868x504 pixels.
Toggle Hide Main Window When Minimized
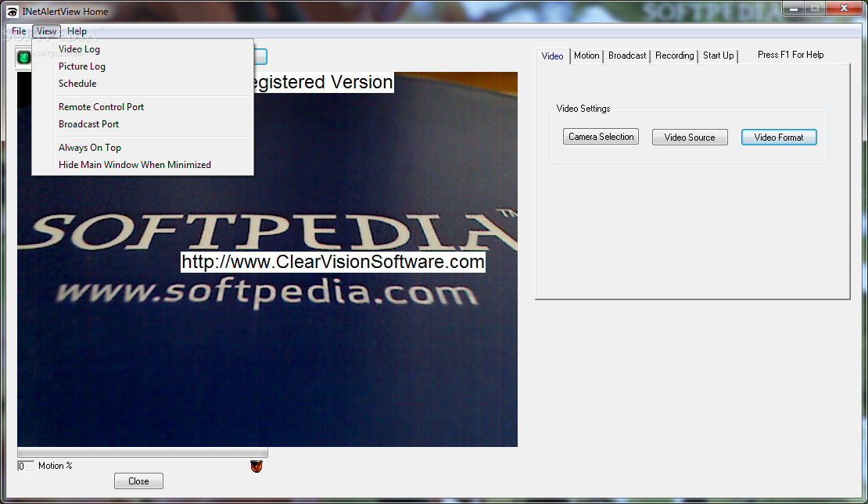pos(143,165)
